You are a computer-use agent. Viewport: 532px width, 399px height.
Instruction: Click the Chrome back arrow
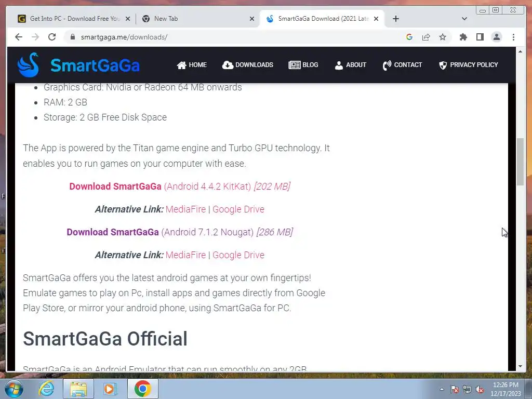click(x=19, y=37)
